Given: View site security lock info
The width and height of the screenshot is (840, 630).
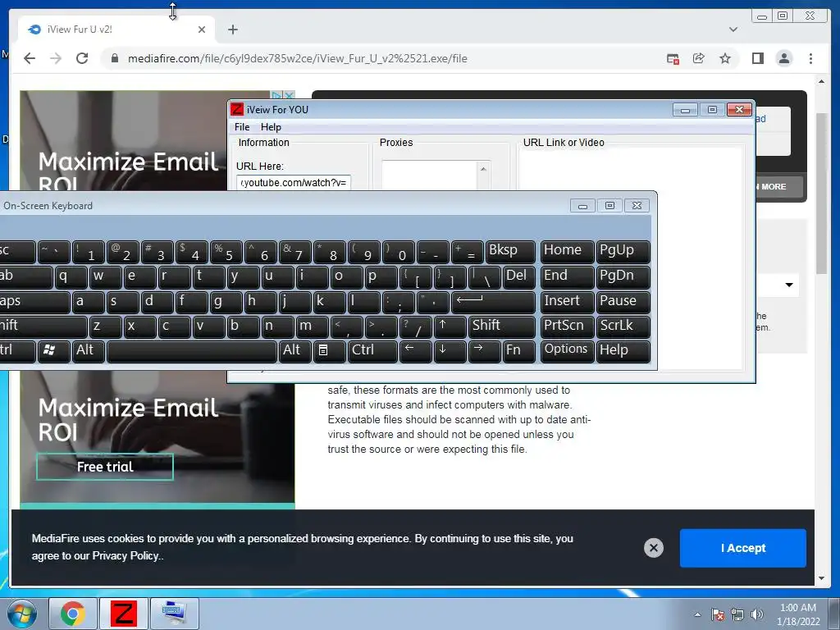Looking at the screenshot, I should [114, 58].
